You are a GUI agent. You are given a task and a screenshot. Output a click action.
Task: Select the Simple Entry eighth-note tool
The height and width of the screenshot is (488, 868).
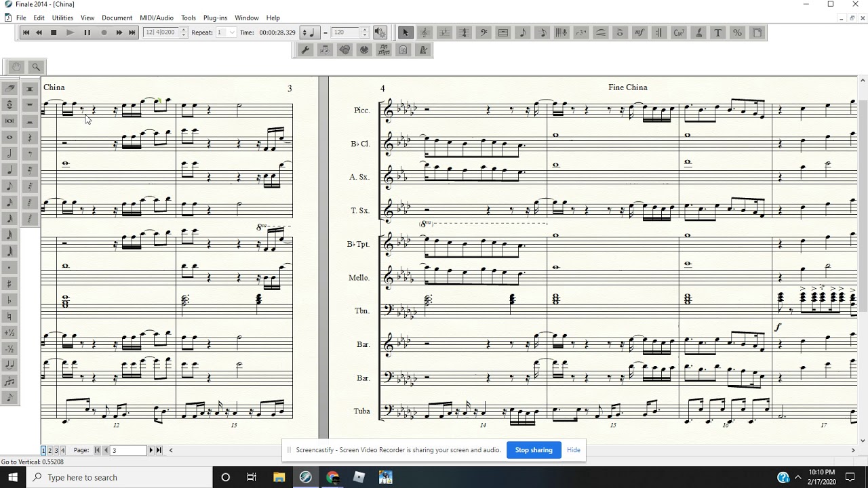tap(523, 32)
